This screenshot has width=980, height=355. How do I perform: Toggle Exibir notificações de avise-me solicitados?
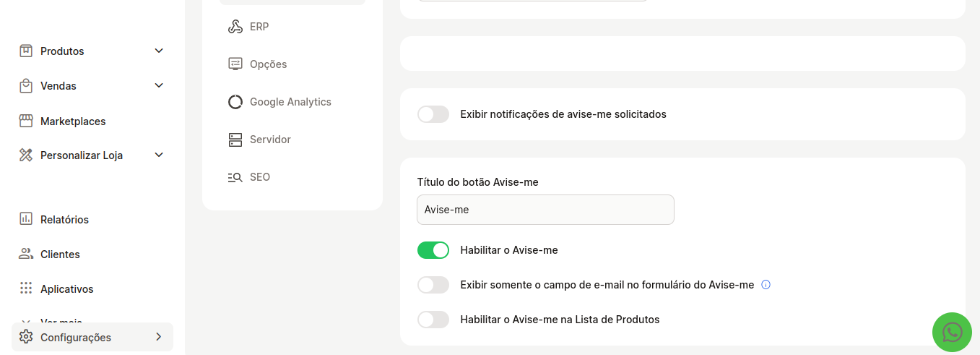(433, 114)
